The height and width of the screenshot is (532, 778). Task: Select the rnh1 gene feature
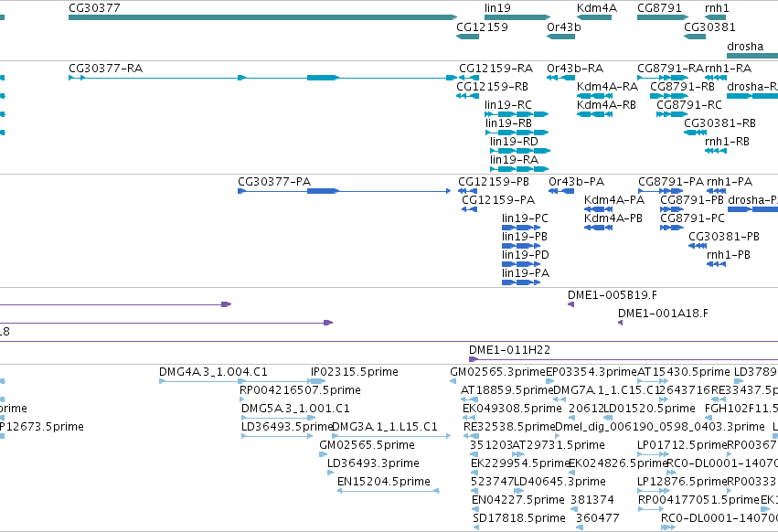click(x=716, y=17)
